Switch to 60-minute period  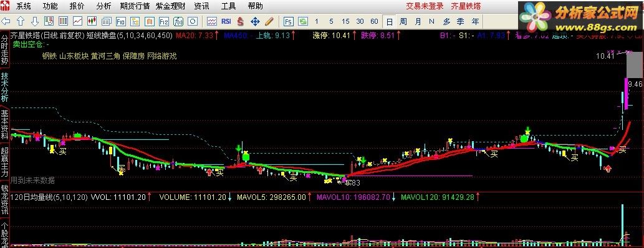(374, 21)
